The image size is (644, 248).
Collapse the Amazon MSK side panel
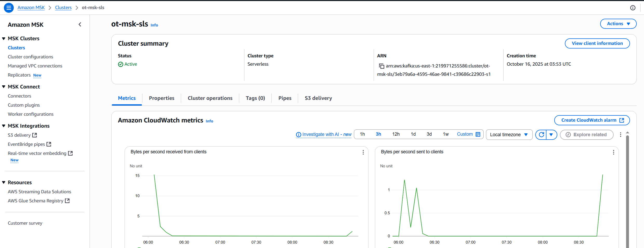click(x=80, y=24)
